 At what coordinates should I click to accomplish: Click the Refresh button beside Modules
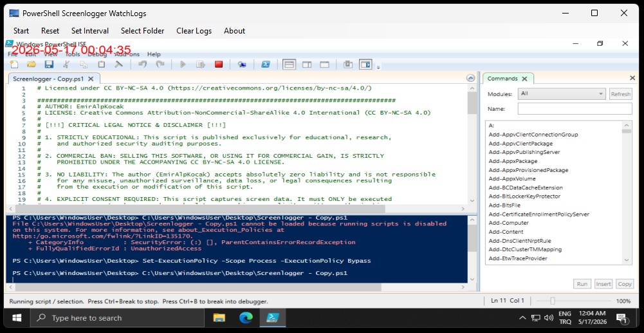620,94
